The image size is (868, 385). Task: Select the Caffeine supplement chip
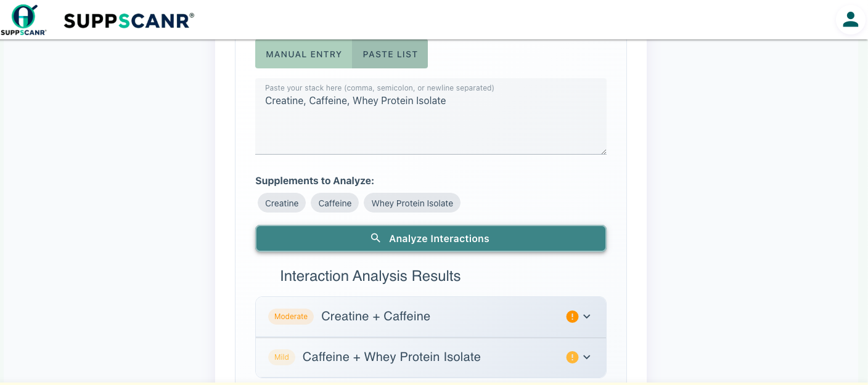coord(335,203)
